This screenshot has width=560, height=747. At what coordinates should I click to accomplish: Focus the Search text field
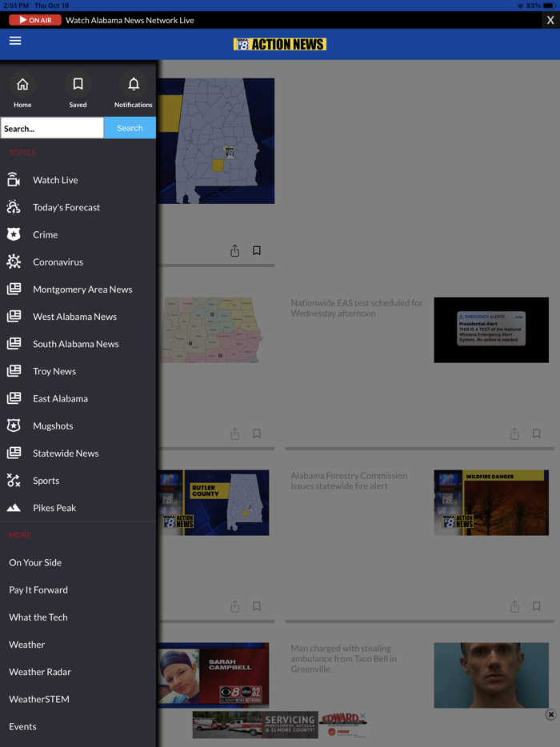52,128
